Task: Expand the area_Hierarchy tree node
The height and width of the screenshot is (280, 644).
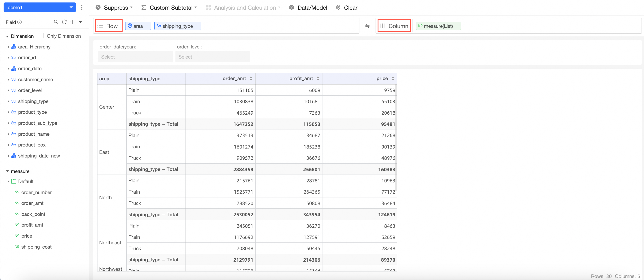Action: 8,47
